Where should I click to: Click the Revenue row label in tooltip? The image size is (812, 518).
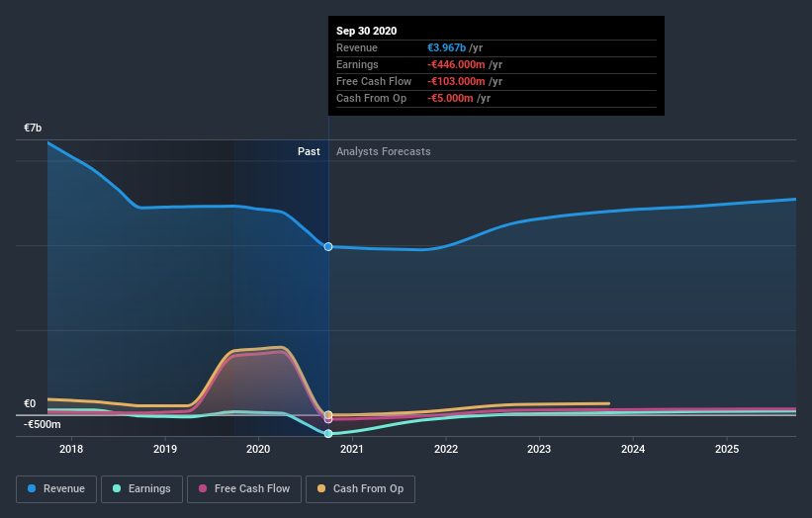tap(357, 47)
